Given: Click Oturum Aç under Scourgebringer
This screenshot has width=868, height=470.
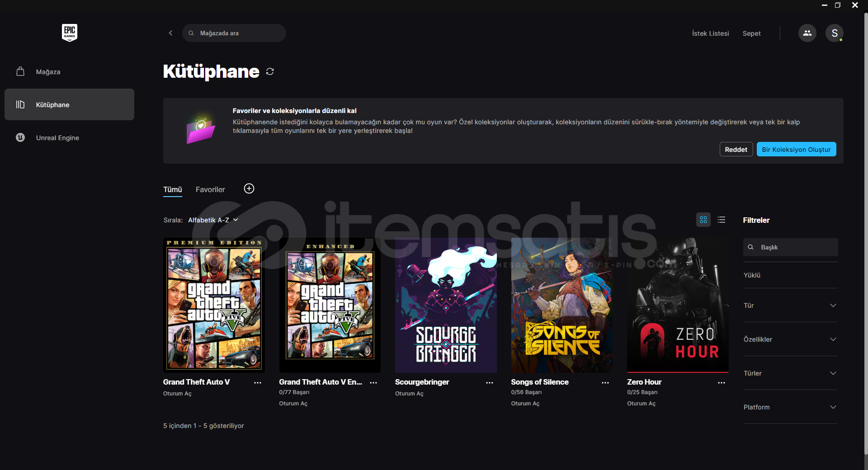Looking at the screenshot, I should coord(409,394).
